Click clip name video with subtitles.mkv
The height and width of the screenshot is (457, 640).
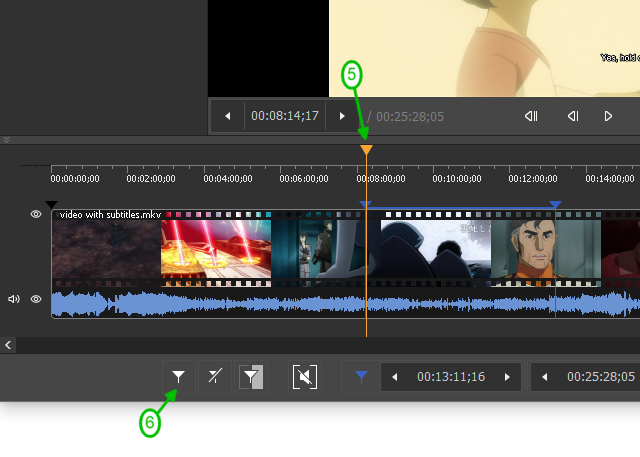[110, 215]
